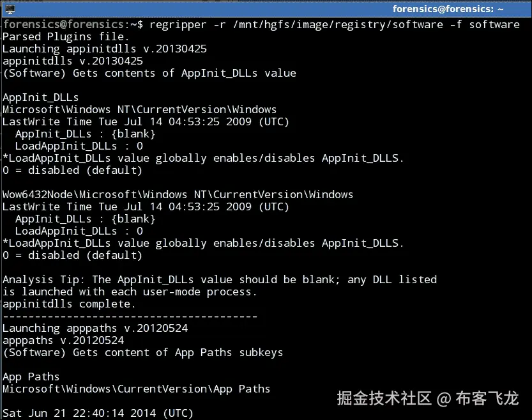The width and height of the screenshot is (532, 420).
Task: Click the standalone 'App Paths' heading line
Action: 31,377
